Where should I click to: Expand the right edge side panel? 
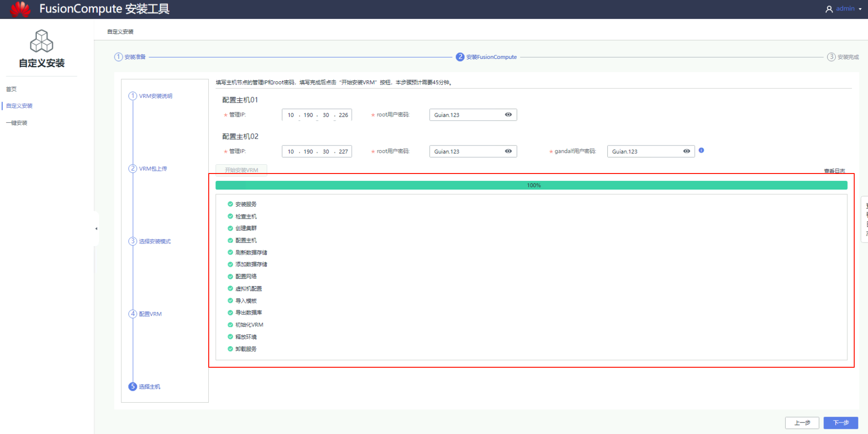[x=865, y=220]
